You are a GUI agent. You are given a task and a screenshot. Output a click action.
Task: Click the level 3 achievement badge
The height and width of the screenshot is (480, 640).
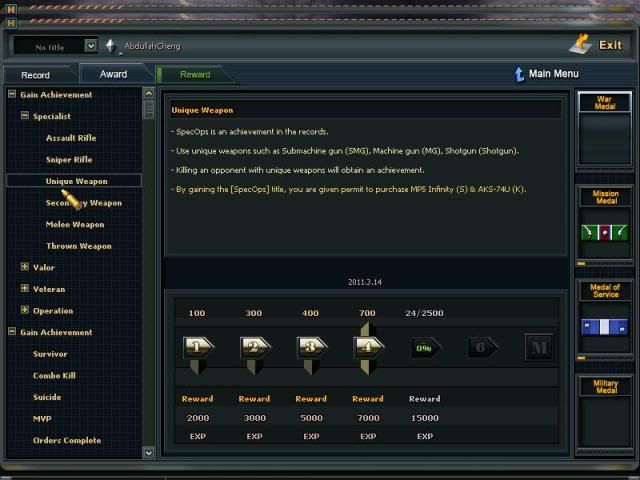coord(311,348)
